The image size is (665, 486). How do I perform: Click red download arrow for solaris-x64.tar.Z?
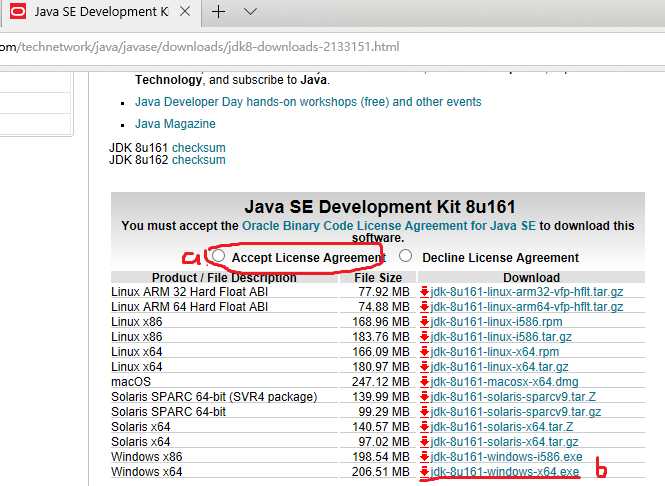coord(424,427)
